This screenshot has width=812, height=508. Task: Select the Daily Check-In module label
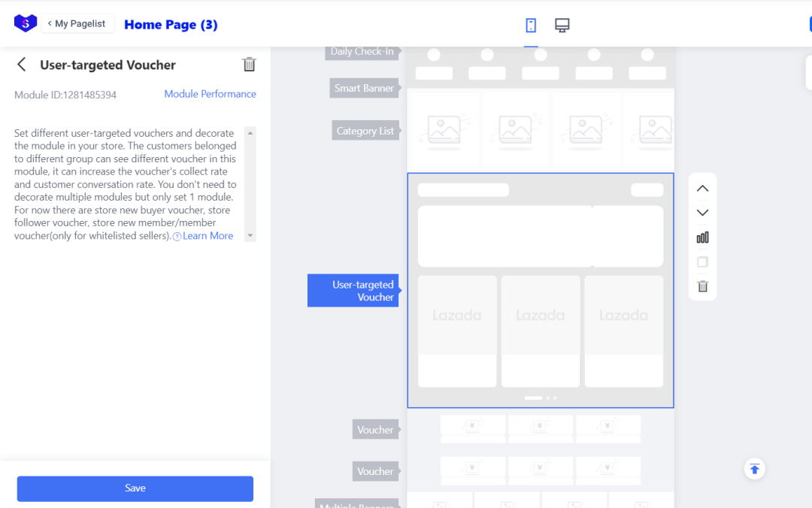(362, 53)
